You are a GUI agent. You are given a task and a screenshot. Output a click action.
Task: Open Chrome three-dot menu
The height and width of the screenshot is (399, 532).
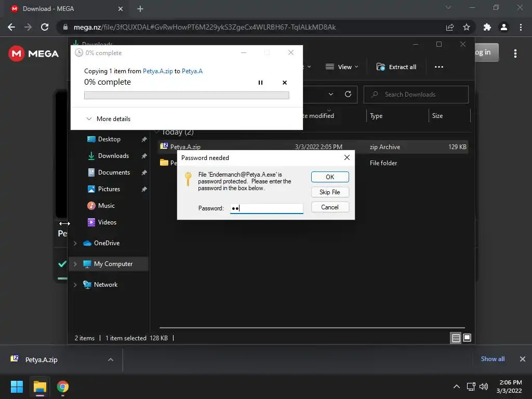point(521,27)
